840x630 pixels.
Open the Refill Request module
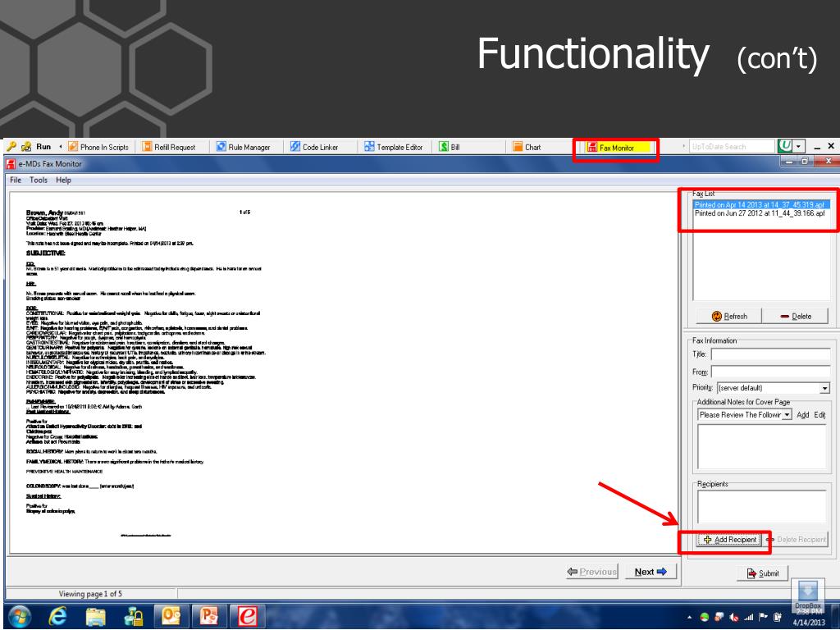[x=169, y=147]
